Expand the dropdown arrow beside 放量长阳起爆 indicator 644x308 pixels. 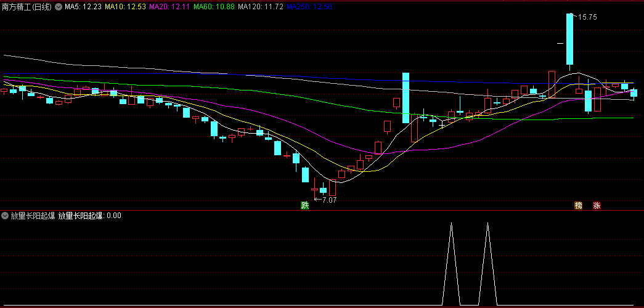pyautogui.click(x=5, y=216)
